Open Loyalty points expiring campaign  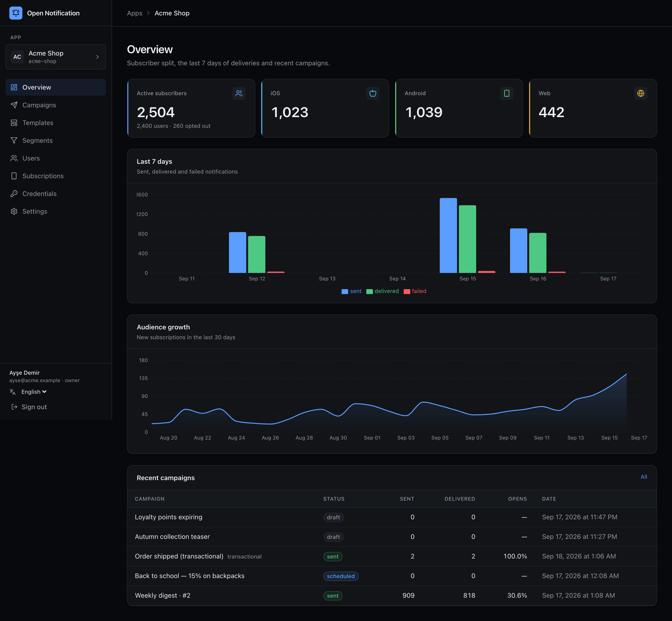[168, 517]
